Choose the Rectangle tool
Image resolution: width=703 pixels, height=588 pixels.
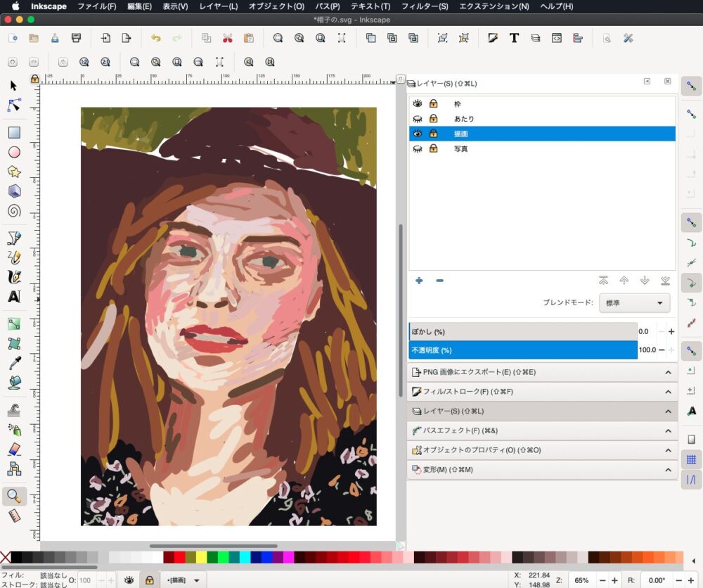click(x=13, y=132)
